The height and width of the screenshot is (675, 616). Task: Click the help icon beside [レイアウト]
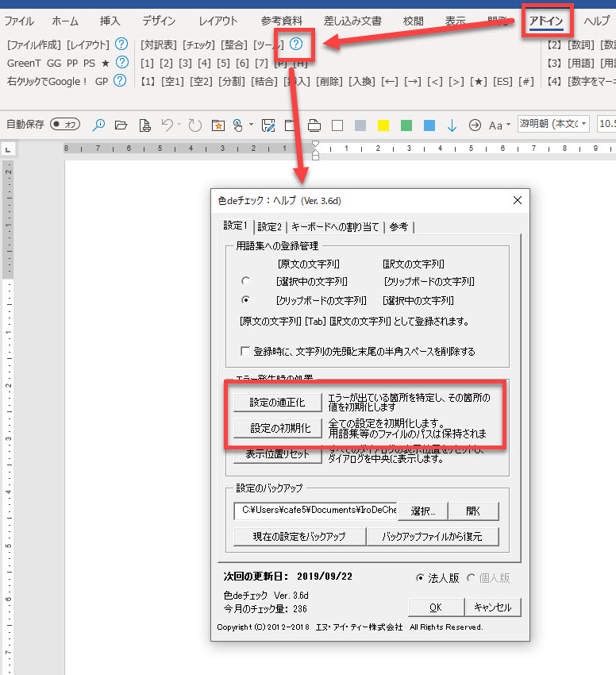(121, 44)
